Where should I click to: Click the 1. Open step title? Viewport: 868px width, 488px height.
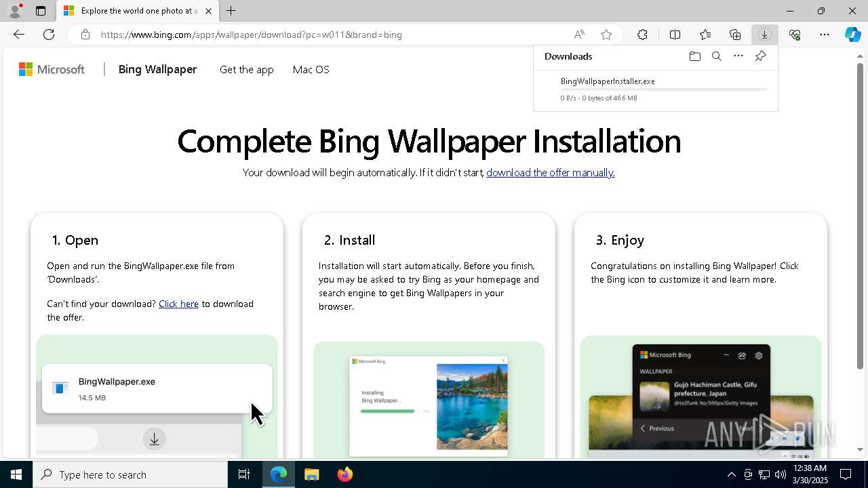pyautogui.click(x=75, y=240)
